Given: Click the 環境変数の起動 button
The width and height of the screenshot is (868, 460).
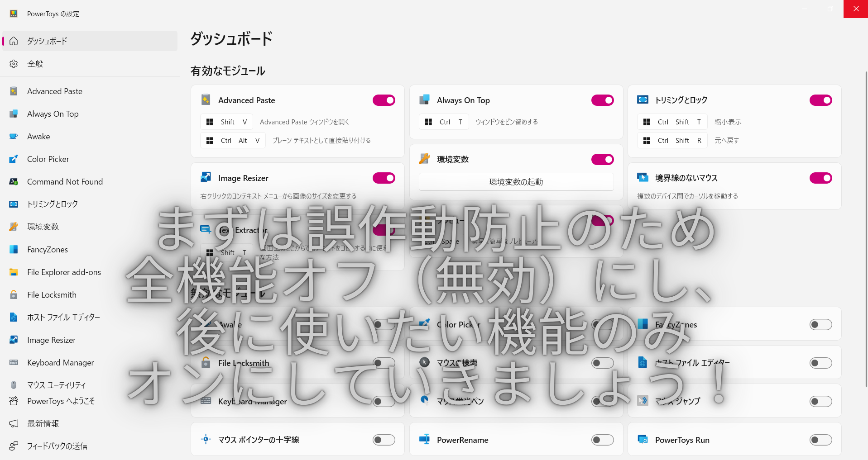Looking at the screenshot, I should click(x=516, y=182).
